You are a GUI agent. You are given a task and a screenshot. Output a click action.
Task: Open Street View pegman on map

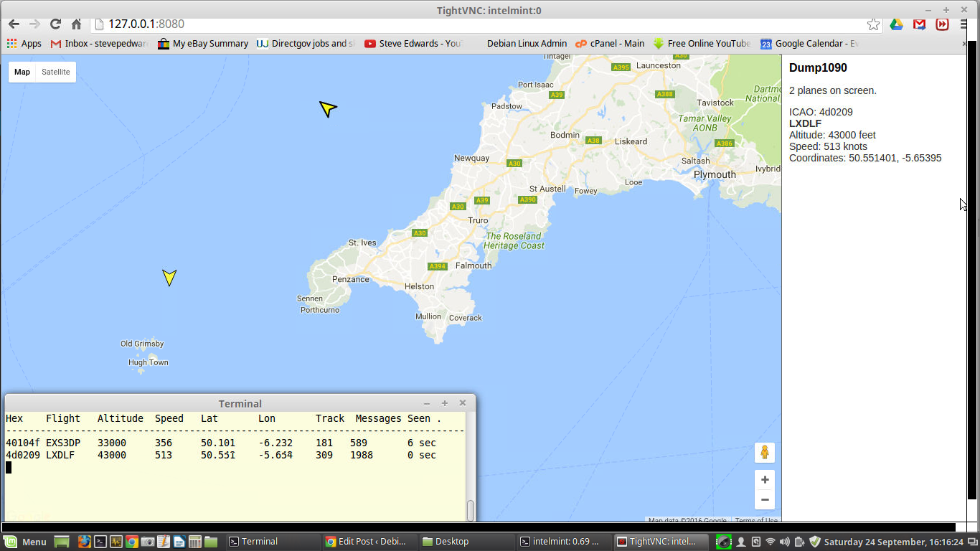pyautogui.click(x=764, y=453)
